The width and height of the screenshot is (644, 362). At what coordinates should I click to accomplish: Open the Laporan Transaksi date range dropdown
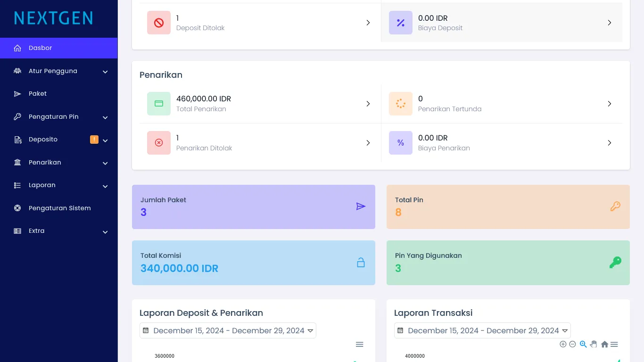(x=483, y=330)
